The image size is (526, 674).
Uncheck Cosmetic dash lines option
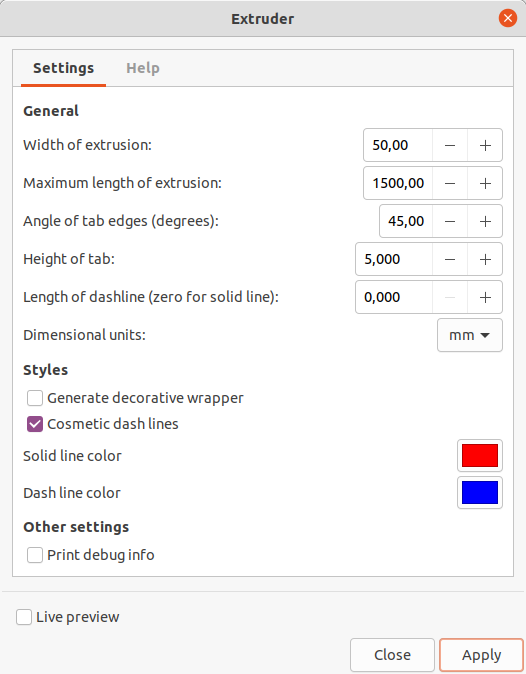click(x=35, y=424)
